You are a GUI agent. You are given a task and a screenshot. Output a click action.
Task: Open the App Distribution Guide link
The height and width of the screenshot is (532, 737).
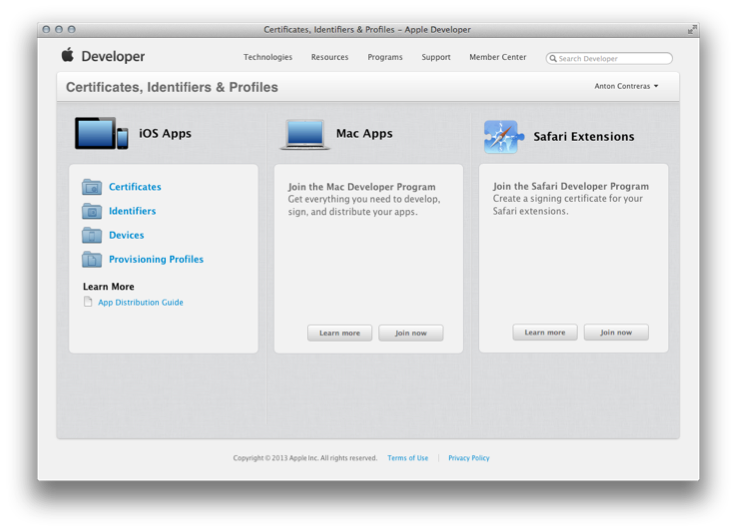pyautogui.click(x=140, y=302)
